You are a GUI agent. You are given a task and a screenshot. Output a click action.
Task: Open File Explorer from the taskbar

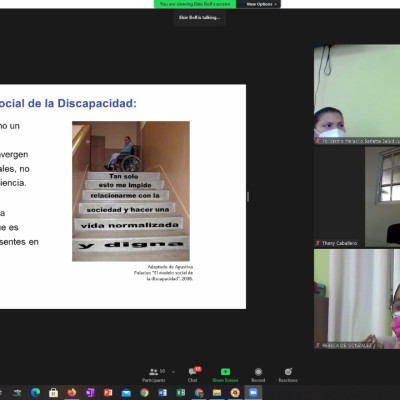coord(217,393)
